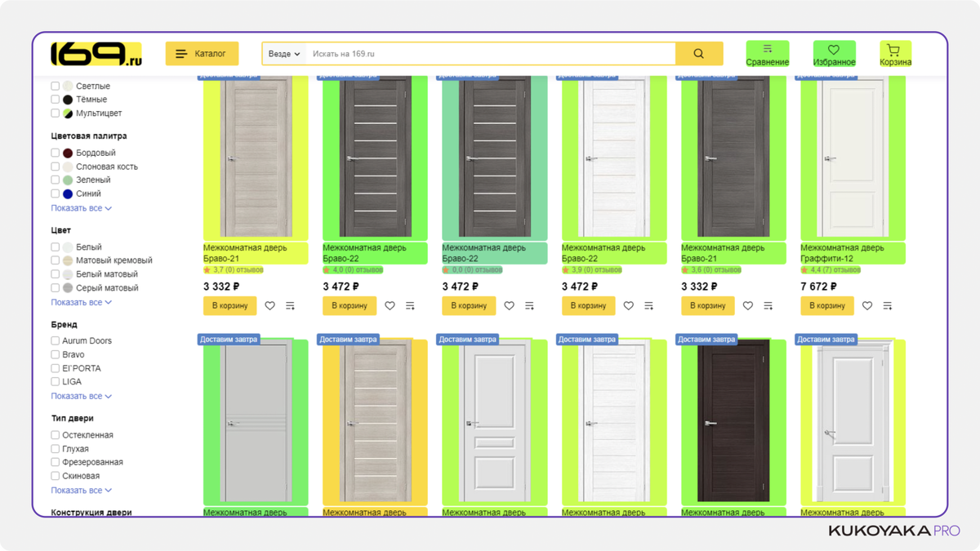Check the Белый color filter
This screenshot has width=980, height=551.
click(56, 247)
